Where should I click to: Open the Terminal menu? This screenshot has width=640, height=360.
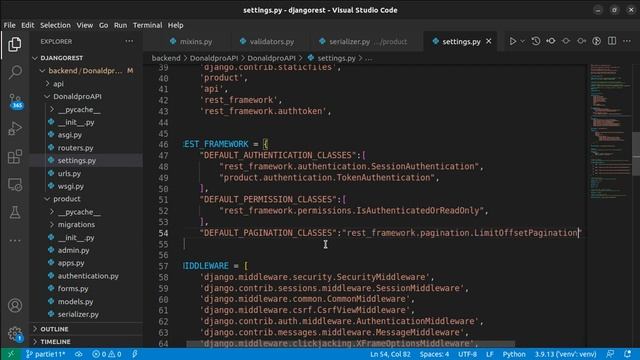coord(147,25)
